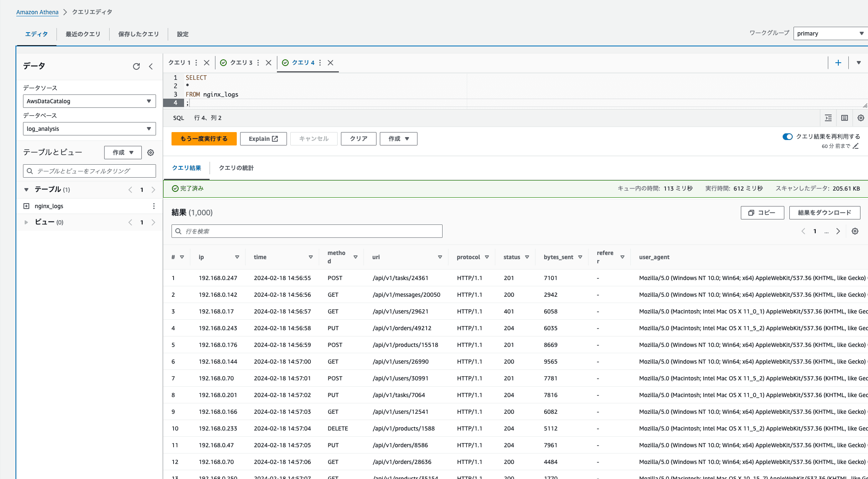
Task: Click the refresh data icon
Action: pos(136,66)
